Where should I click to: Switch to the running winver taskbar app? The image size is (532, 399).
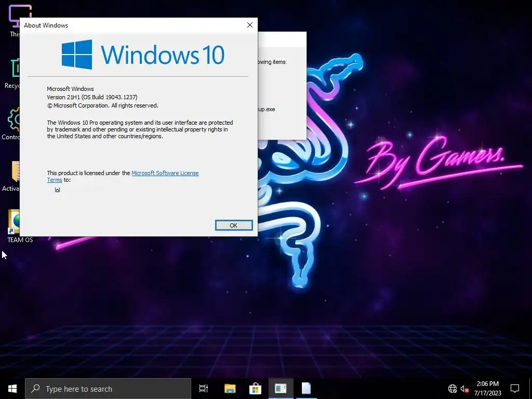[281, 389]
